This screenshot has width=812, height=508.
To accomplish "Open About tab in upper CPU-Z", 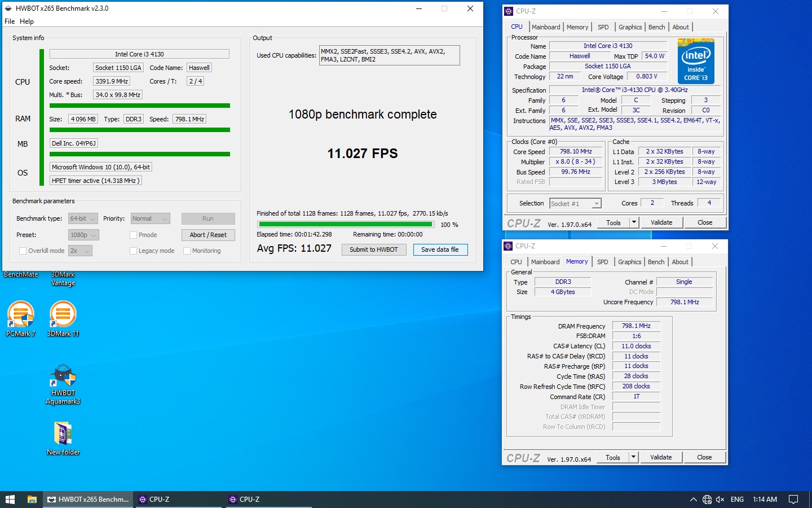I will (x=681, y=27).
